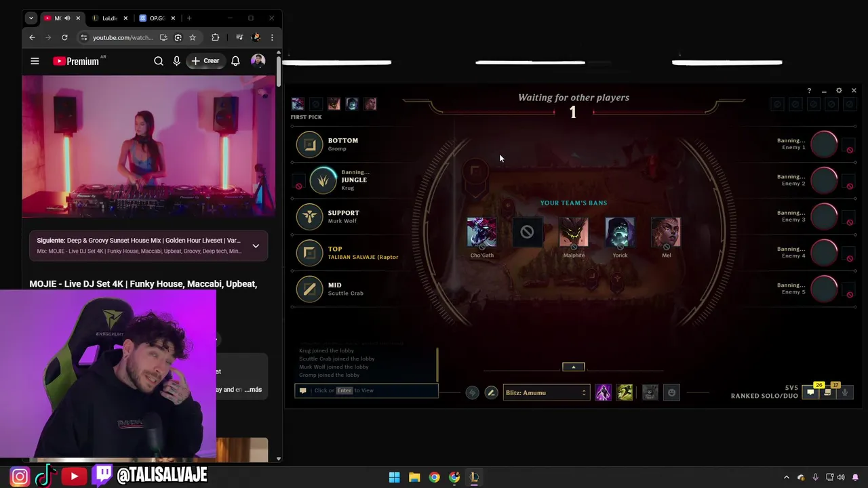This screenshot has width=868, height=488.
Task: Edit rune page with pencil icon
Action: coord(491,392)
